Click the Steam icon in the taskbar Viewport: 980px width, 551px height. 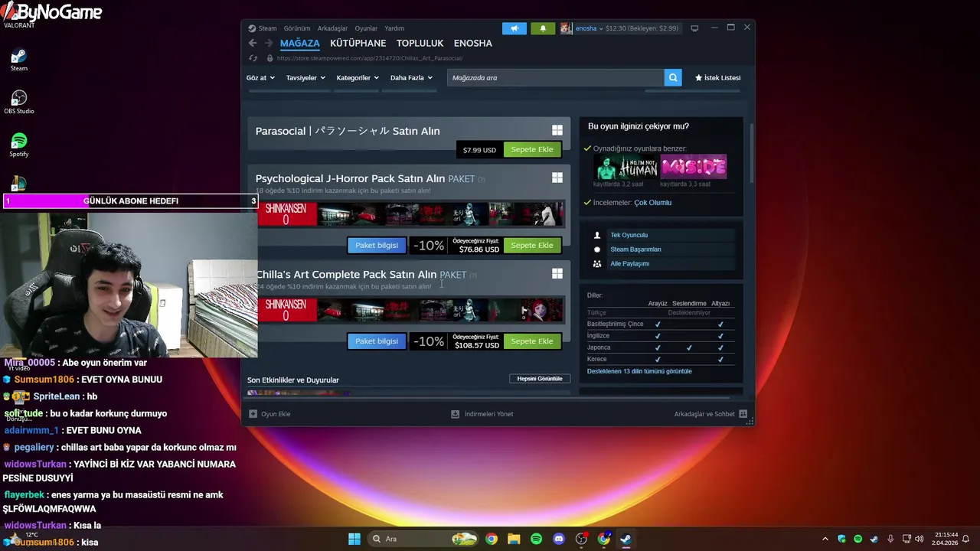click(x=626, y=539)
